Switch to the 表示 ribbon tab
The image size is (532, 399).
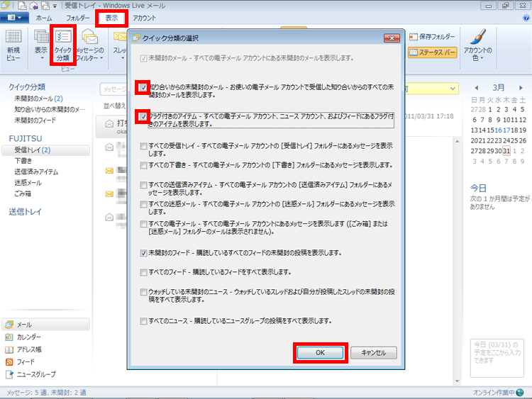[111, 18]
